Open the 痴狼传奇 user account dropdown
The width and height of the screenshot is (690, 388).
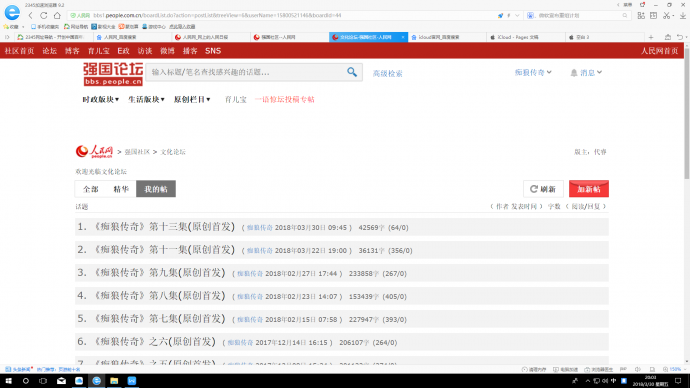[533, 73]
